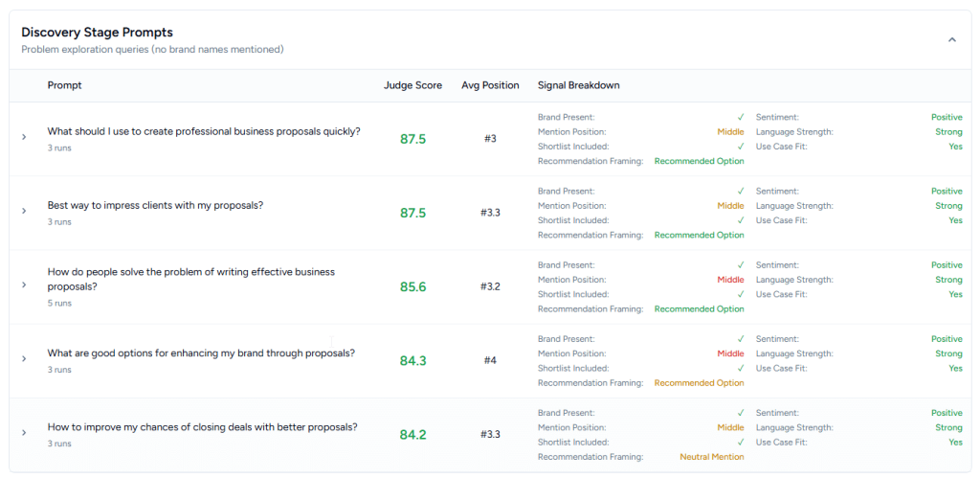Click the Brand Present checkmark in the impress clients row
The image size is (980, 478).
741,191
